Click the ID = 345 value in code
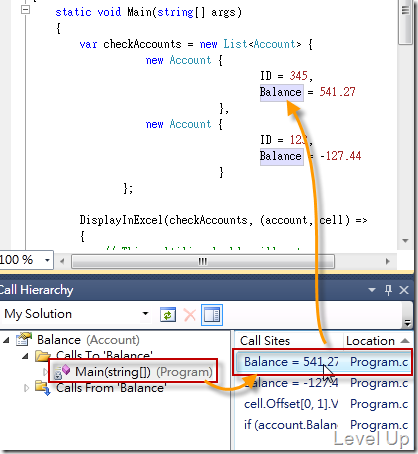 click(298, 76)
